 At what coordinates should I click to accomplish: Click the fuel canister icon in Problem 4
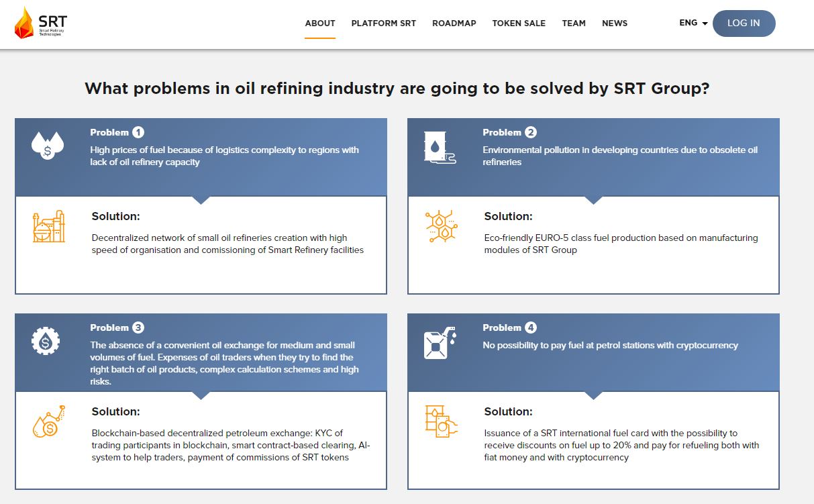tap(440, 343)
